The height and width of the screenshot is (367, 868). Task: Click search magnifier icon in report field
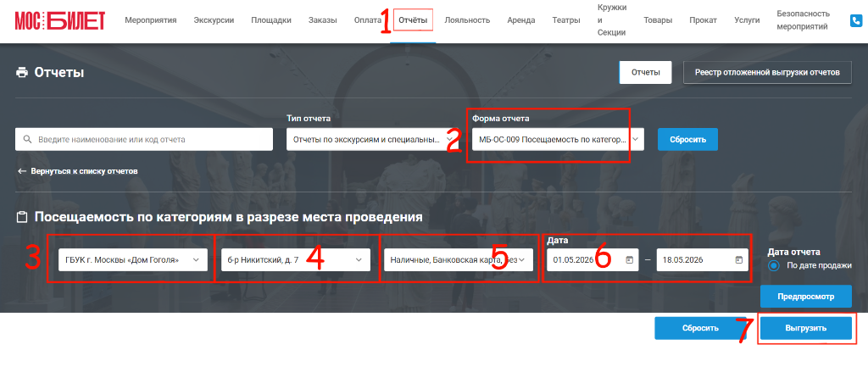(x=26, y=140)
